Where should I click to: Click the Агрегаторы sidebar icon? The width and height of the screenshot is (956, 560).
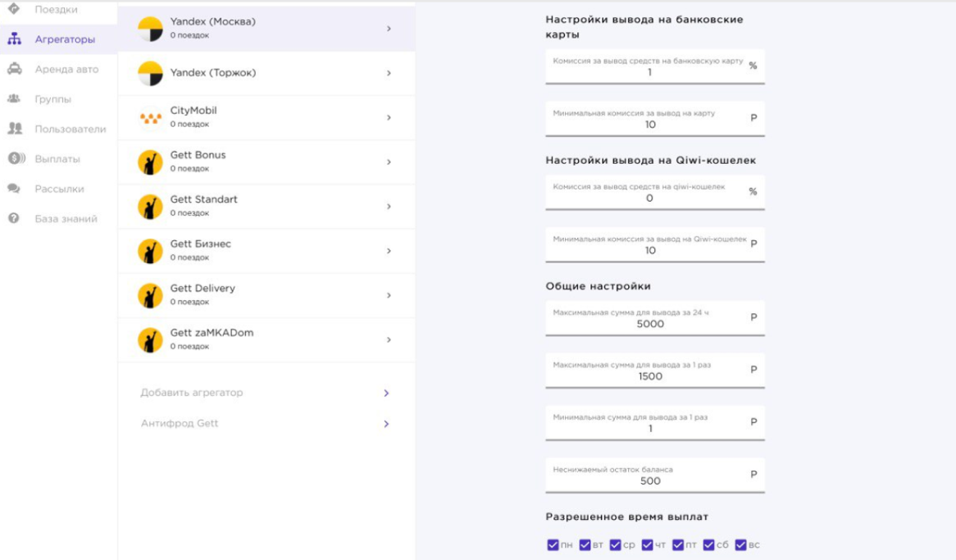[14, 39]
